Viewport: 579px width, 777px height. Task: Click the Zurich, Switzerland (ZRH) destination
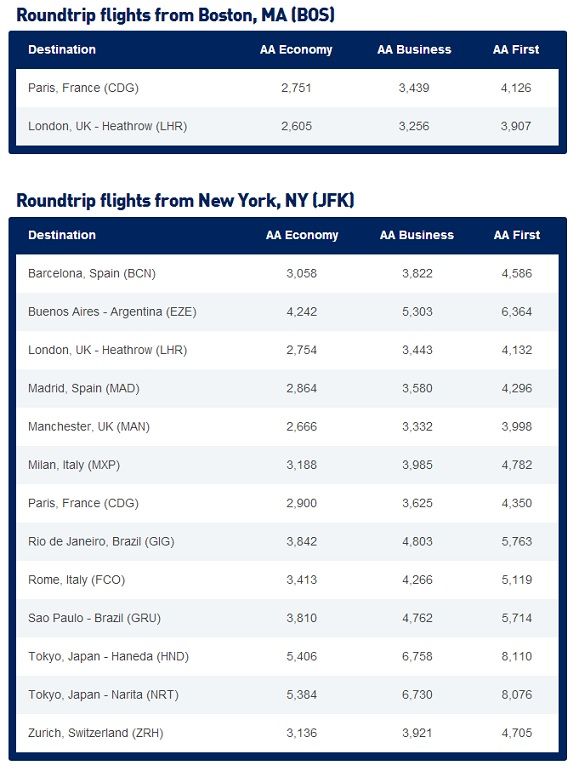tap(96, 732)
